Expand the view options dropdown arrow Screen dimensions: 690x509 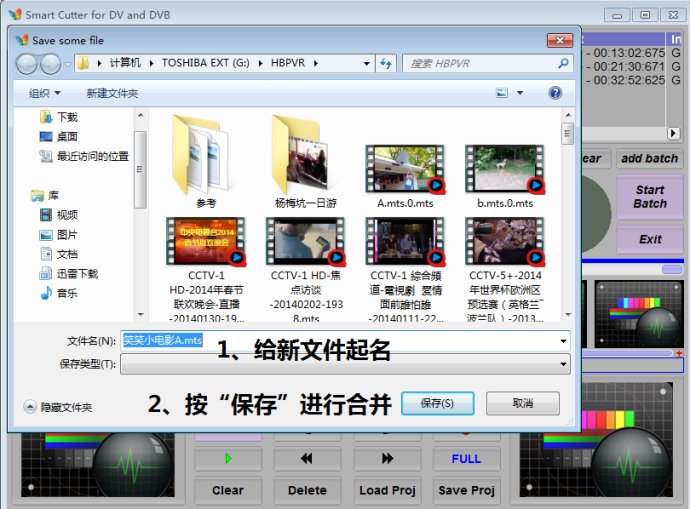click(520, 93)
